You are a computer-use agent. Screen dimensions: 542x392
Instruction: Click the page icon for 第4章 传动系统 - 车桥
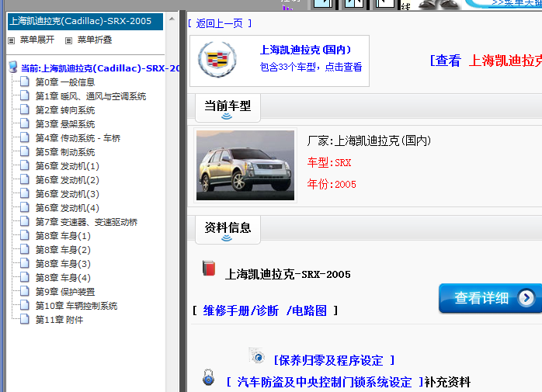25,137
